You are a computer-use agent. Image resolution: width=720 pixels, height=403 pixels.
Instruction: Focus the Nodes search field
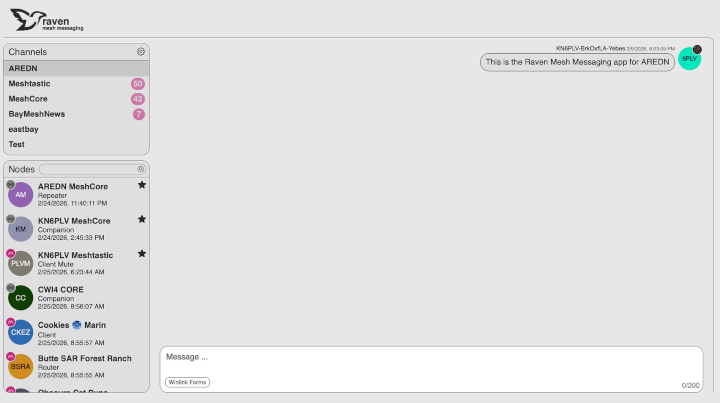(x=92, y=169)
